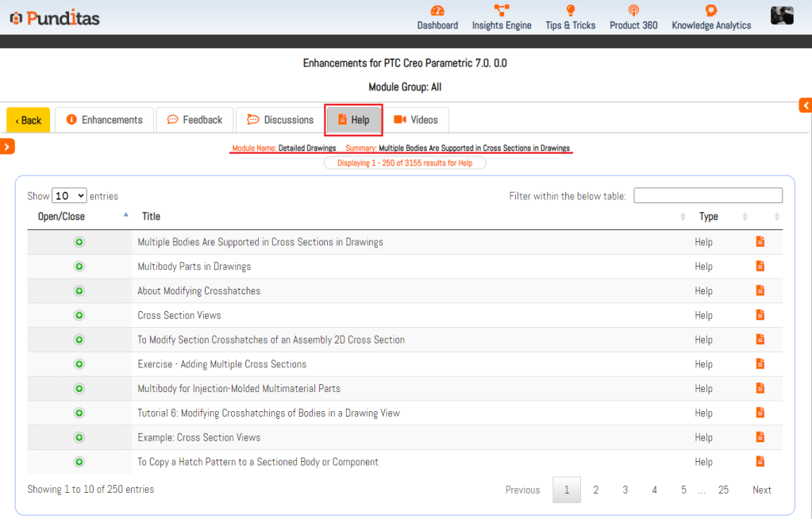812x519 pixels.
Task: Switch to the Enhancements tab
Action: click(104, 120)
